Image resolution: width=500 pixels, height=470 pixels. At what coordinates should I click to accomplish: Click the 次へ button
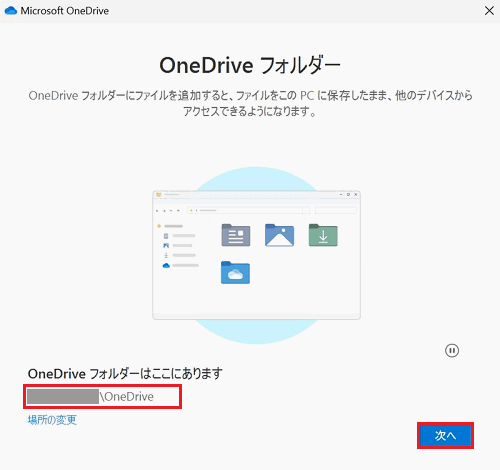click(445, 435)
